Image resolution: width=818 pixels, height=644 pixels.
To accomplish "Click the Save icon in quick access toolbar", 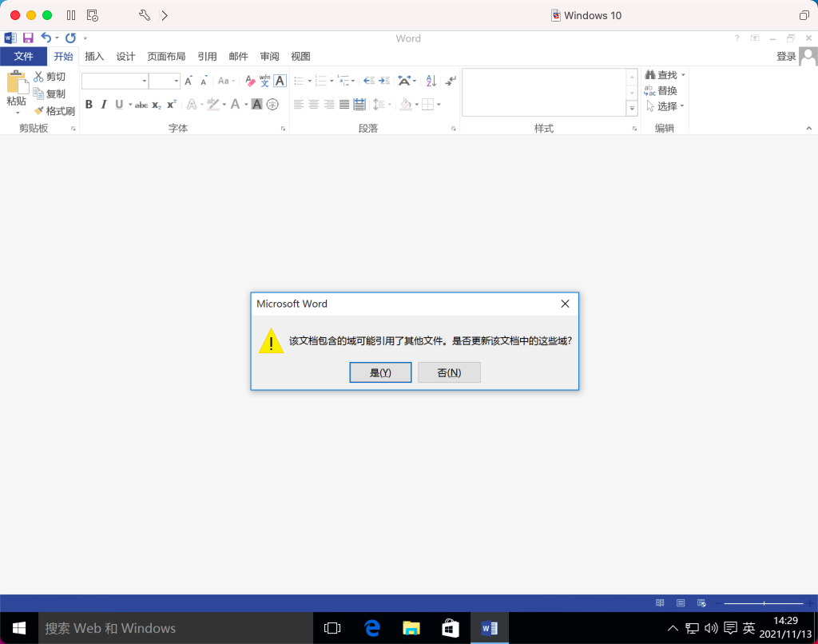I will (28, 38).
